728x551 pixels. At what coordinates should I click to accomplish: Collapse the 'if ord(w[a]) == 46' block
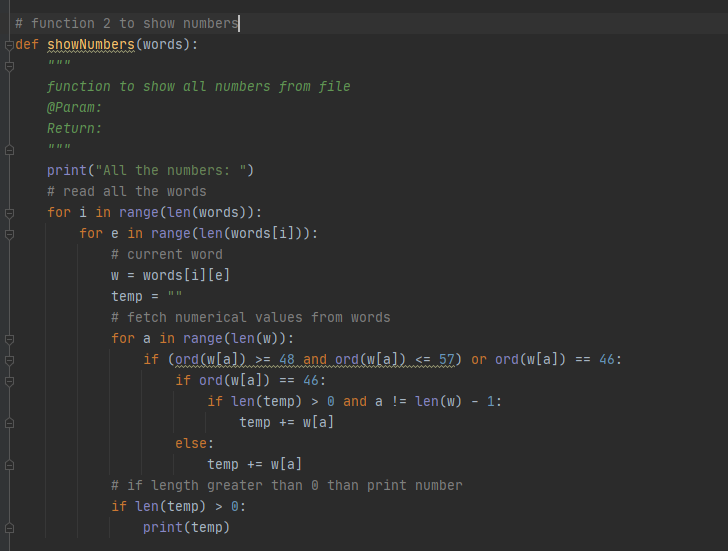[9, 381]
